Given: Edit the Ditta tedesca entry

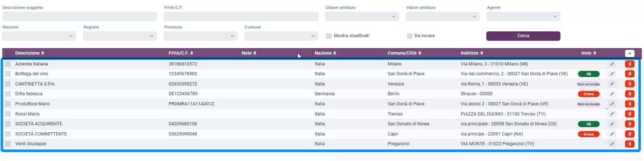Looking at the screenshot, I should pos(612,94).
